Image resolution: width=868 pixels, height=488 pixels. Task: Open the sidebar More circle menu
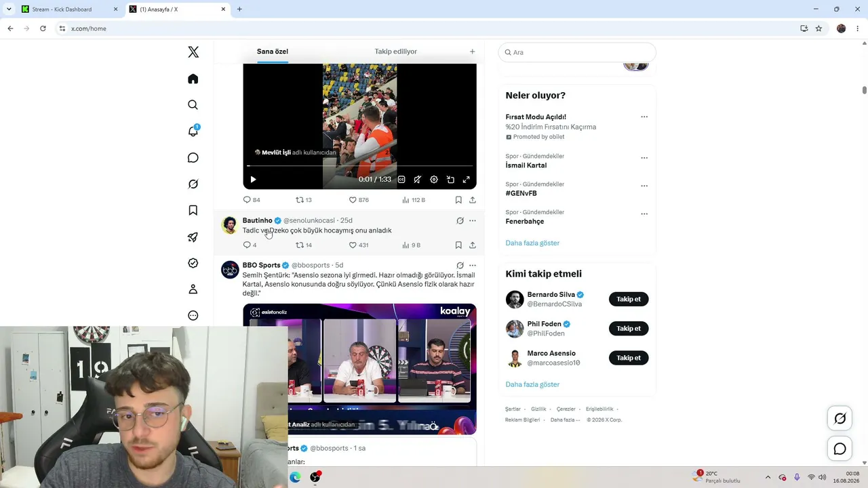click(x=193, y=316)
